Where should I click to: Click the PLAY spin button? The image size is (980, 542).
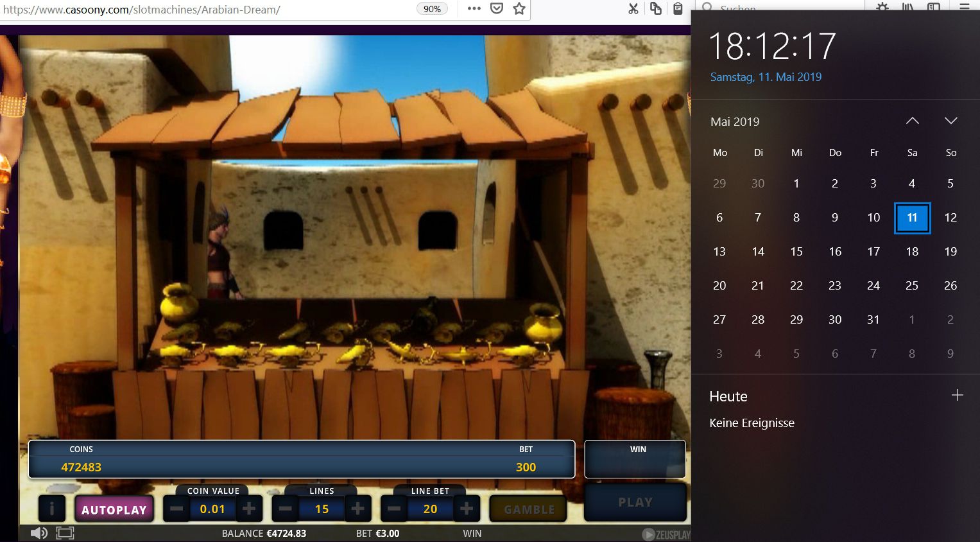pyautogui.click(x=635, y=502)
